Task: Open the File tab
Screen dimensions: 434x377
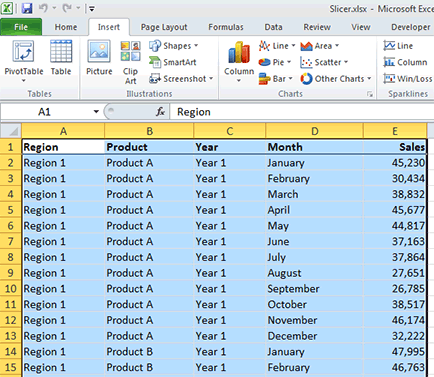Action: 21,27
